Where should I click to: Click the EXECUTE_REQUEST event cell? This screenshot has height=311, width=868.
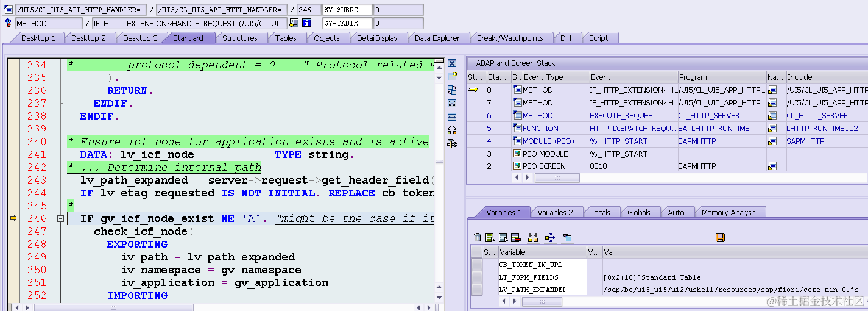[633, 115]
